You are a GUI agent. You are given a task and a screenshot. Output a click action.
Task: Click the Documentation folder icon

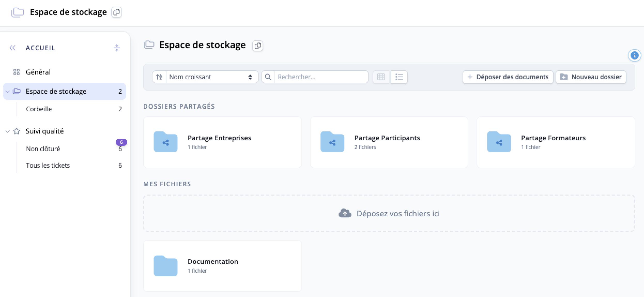166,266
